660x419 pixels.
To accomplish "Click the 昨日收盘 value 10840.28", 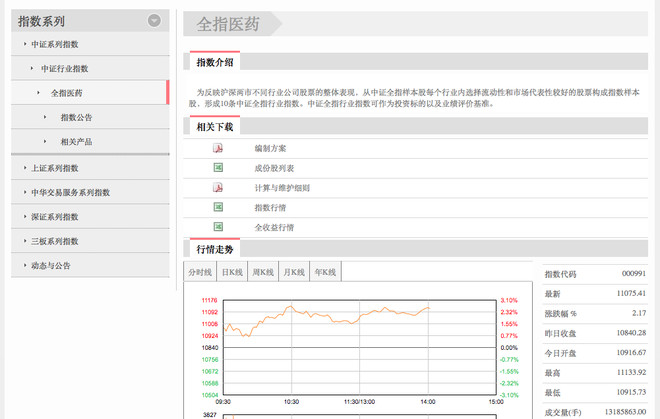I will (x=631, y=333).
